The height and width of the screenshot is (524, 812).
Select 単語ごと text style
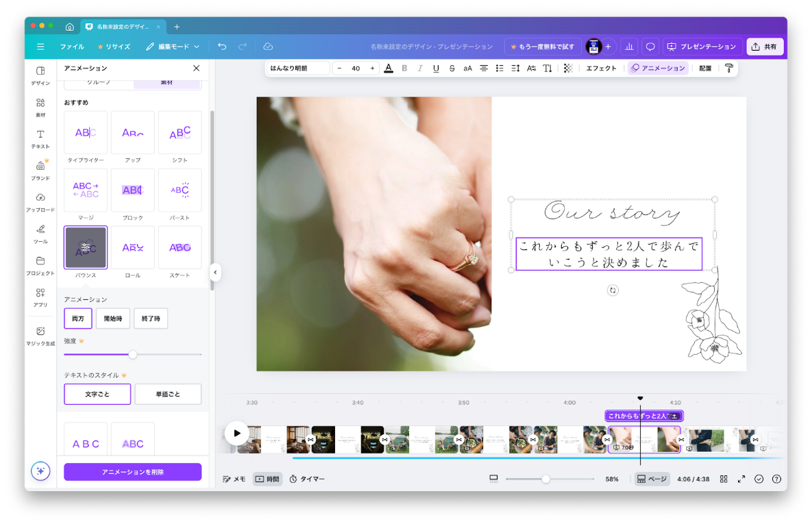pyautogui.click(x=168, y=394)
